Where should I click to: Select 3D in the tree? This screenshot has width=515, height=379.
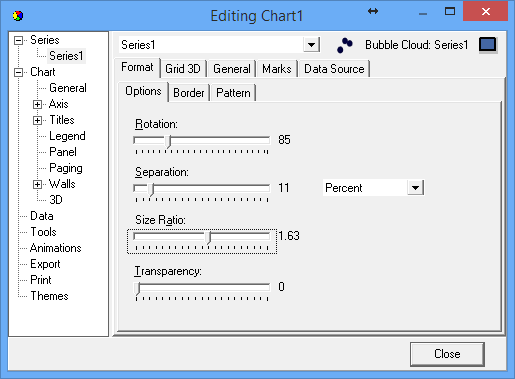point(56,200)
